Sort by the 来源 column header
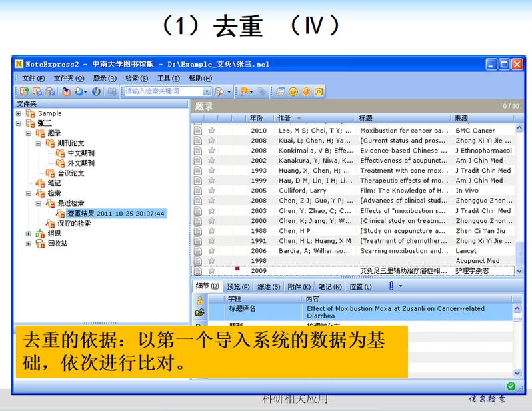This screenshot has width=532, height=411. (483, 118)
